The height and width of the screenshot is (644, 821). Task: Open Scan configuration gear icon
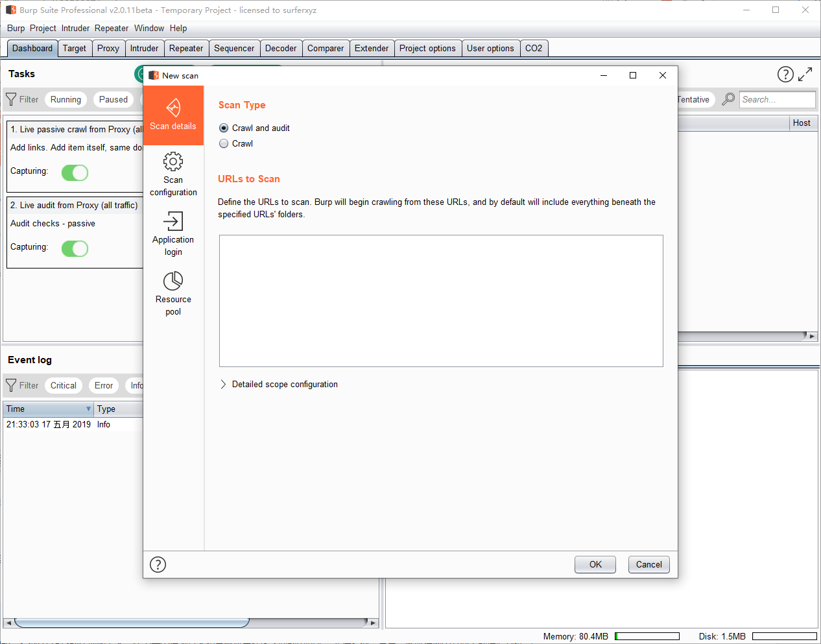point(173,161)
